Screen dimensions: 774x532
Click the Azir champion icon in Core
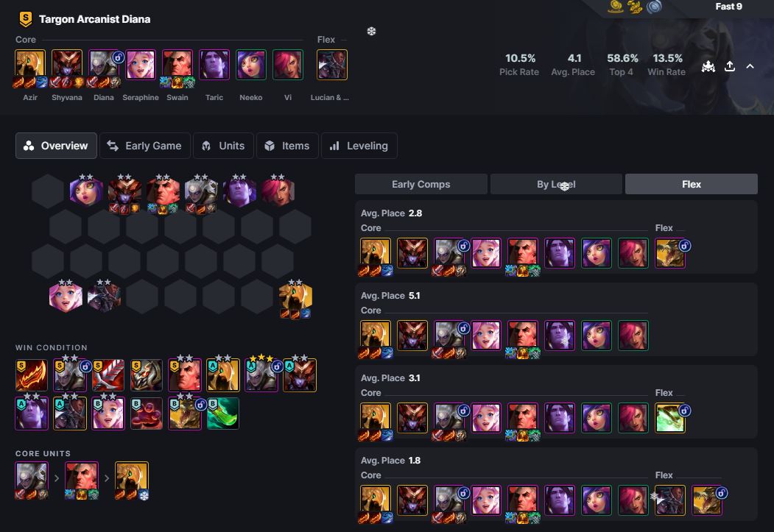(x=30, y=65)
